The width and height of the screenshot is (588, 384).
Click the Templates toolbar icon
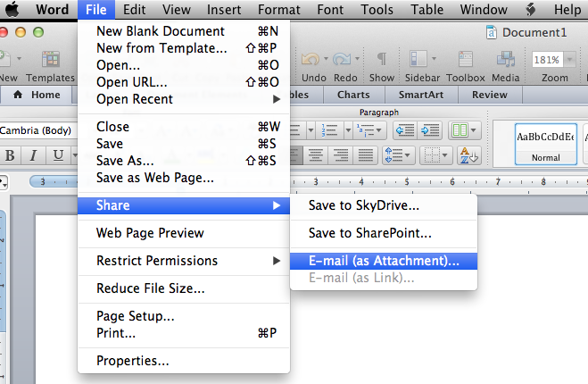tap(50, 59)
